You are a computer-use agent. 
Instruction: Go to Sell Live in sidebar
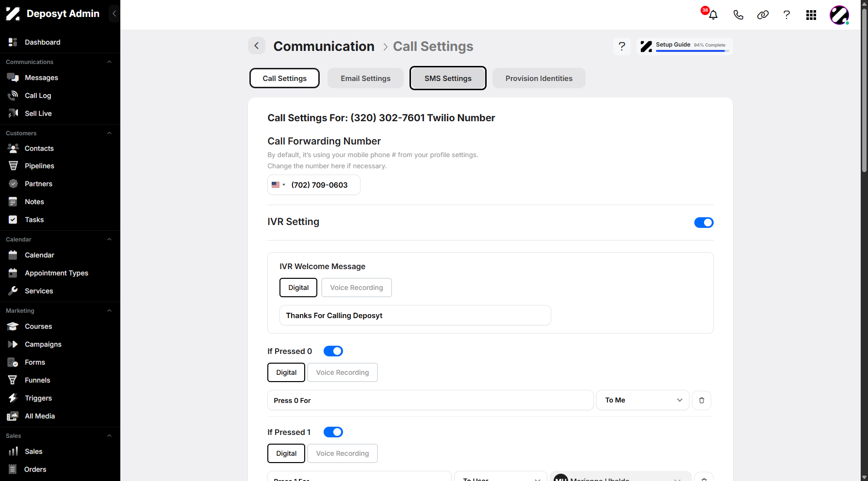click(x=38, y=113)
